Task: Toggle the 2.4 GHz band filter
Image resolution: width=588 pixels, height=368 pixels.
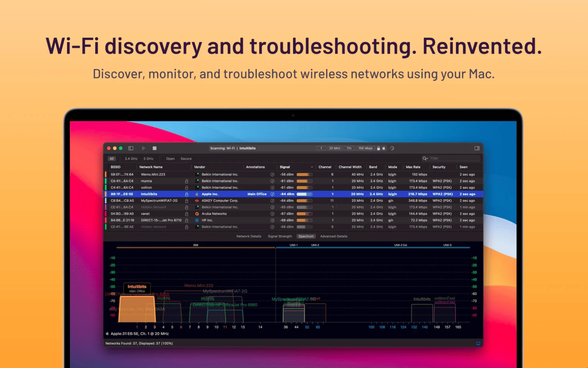Action: [x=131, y=159]
